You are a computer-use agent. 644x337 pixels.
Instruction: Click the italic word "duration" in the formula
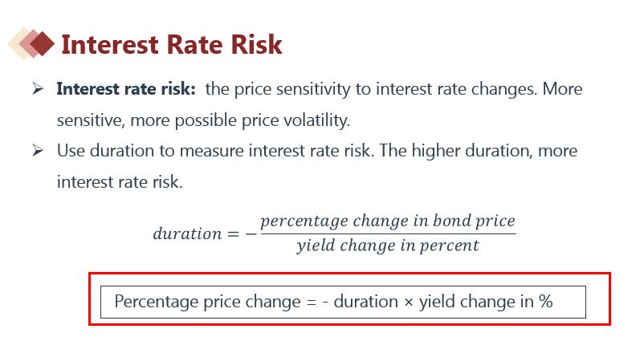pos(186,233)
